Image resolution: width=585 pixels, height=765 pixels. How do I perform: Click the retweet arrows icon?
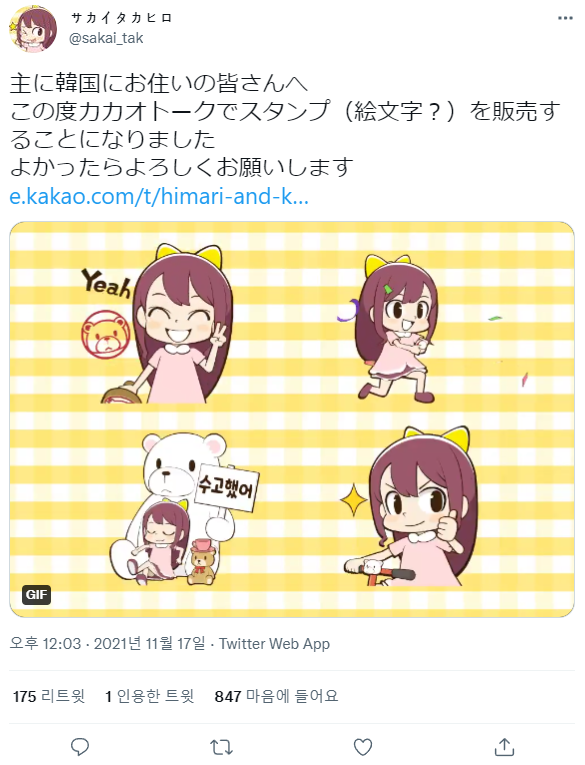(x=221, y=747)
